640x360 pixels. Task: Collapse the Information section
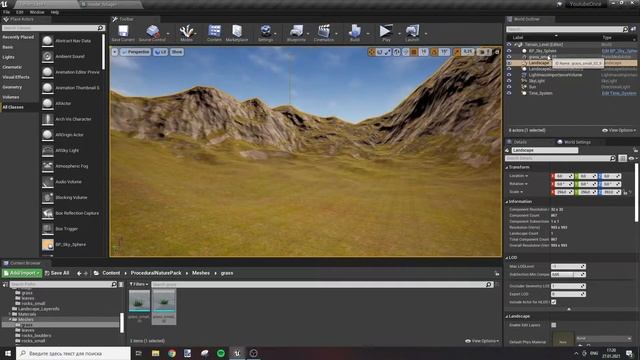(507, 202)
